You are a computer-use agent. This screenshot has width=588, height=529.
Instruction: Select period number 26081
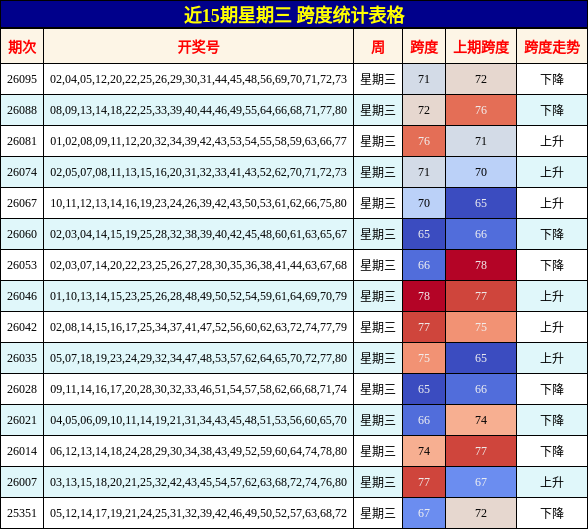tap(22, 141)
